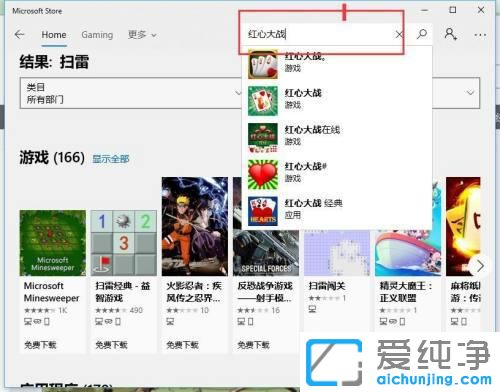The image size is (500, 392).
Task: Go back with the back arrow
Action: (19, 34)
